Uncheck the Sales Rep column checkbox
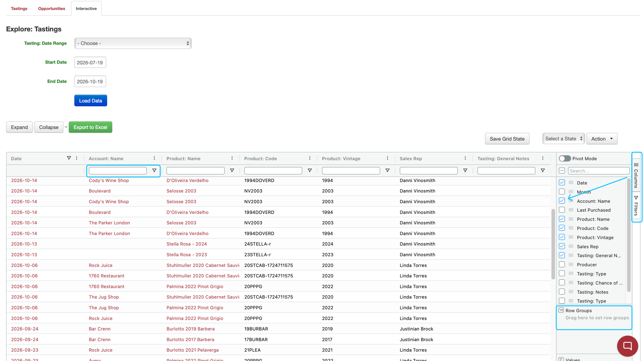644x361 pixels. tap(562, 246)
